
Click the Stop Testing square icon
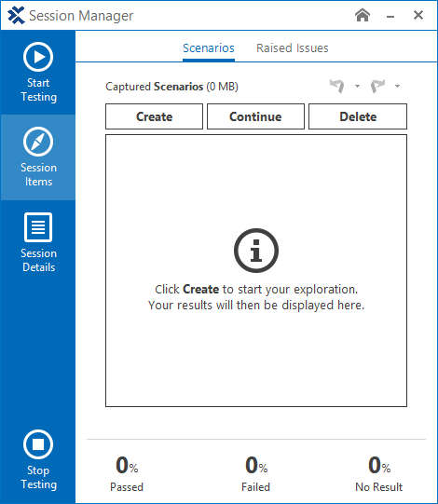tap(38, 444)
